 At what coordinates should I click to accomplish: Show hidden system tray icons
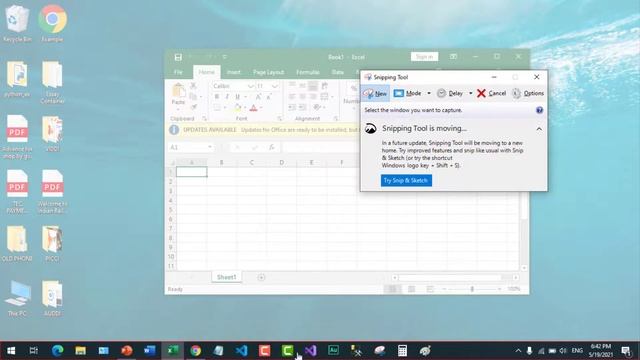(518, 351)
